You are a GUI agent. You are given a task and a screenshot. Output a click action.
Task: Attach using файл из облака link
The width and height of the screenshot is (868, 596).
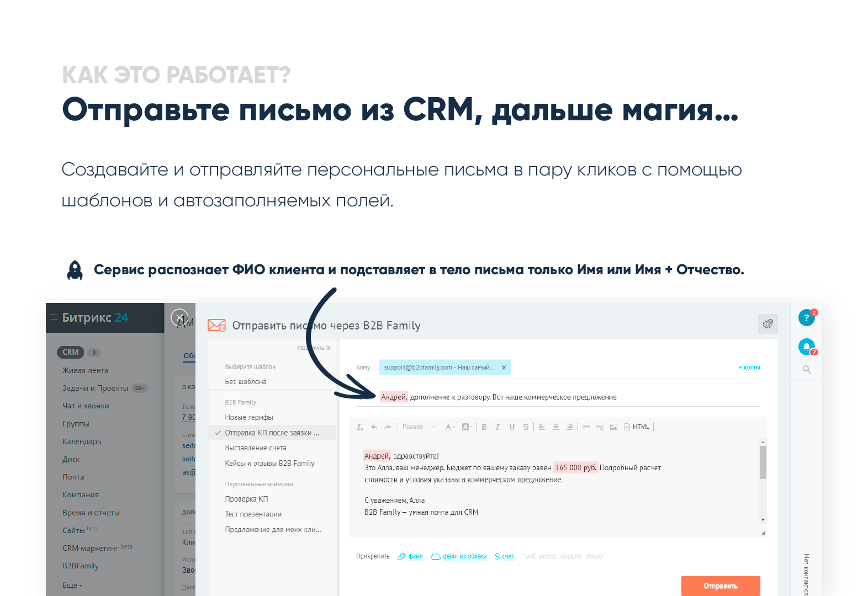tap(459, 556)
